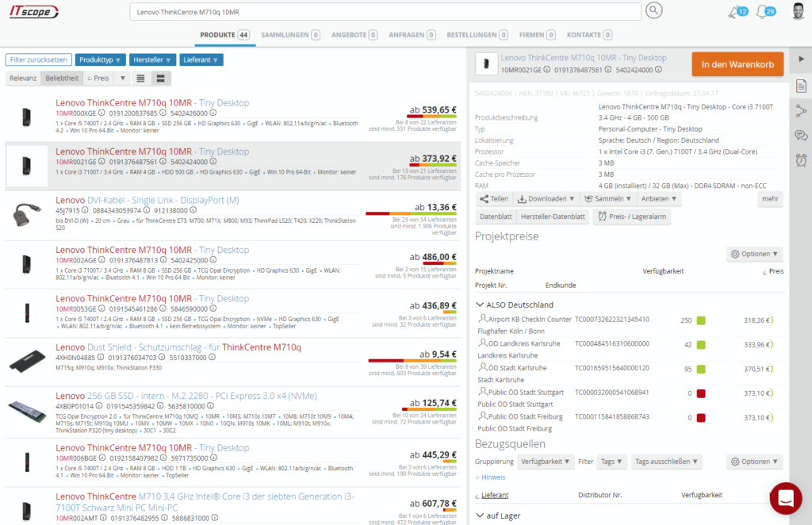Click info icon next to 5402424000 in detail header
The width and height of the screenshot is (812, 525).
click(658, 69)
